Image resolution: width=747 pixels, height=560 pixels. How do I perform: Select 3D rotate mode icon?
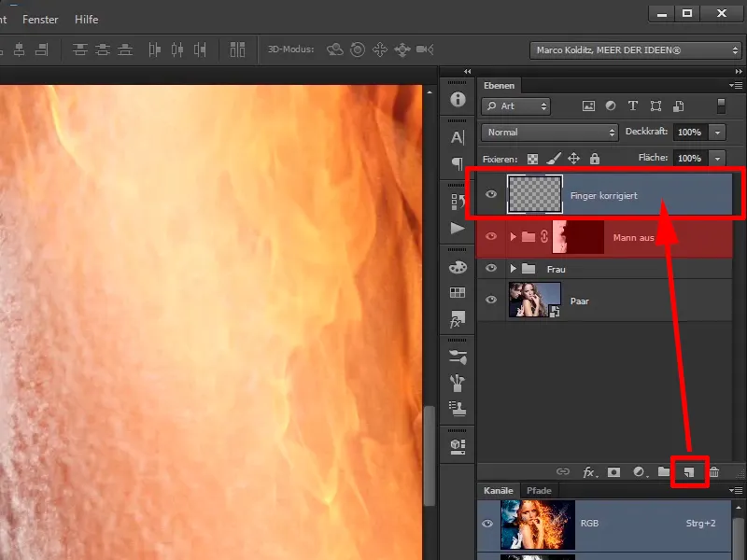click(335, 49)
